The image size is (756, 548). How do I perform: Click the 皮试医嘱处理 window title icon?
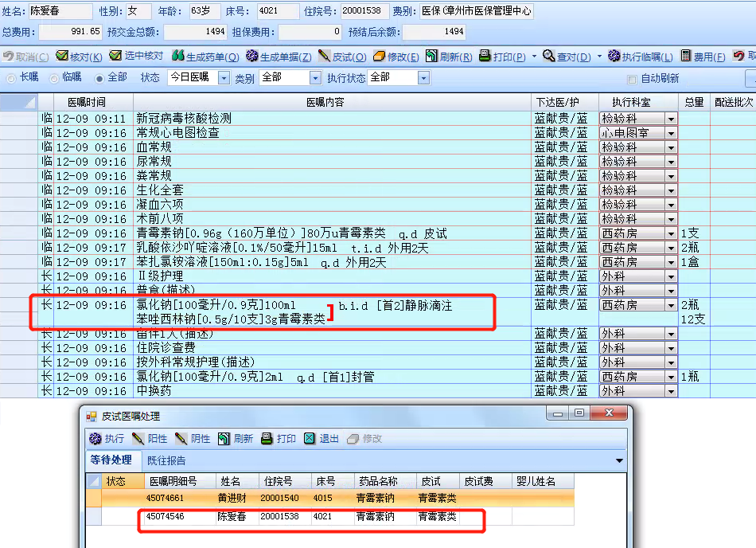click(92, 417)
